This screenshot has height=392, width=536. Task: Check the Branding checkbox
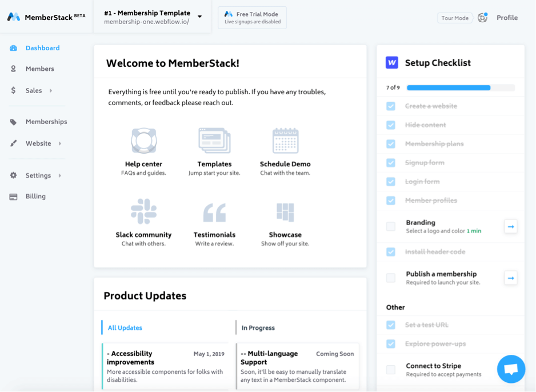(391, 227)
